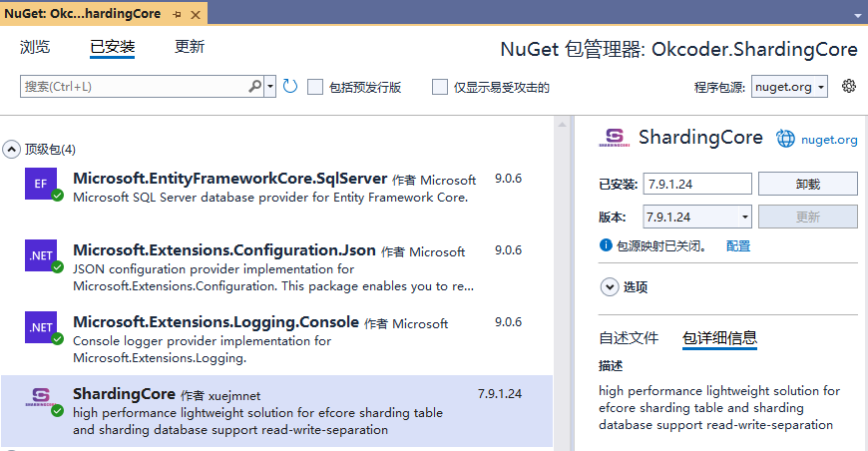Open the nuget.org link
The width and height of the screenshot is (868, 451).
tap(829, 140)
